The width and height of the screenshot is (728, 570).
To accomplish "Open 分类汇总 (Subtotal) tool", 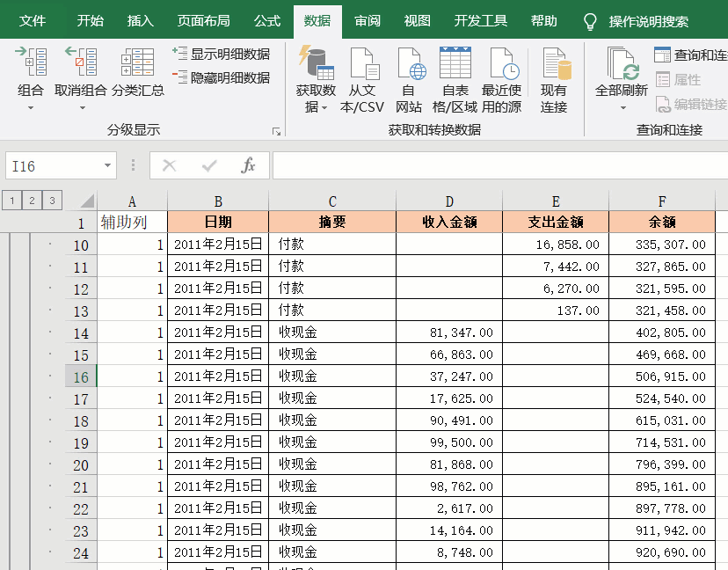I will [x=137, y=62].
